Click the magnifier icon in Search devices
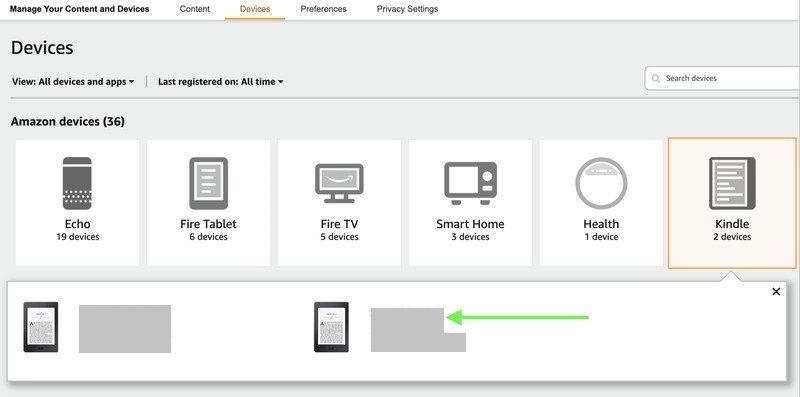This screenshot has height=397, width=800. [x=655, y=79]
